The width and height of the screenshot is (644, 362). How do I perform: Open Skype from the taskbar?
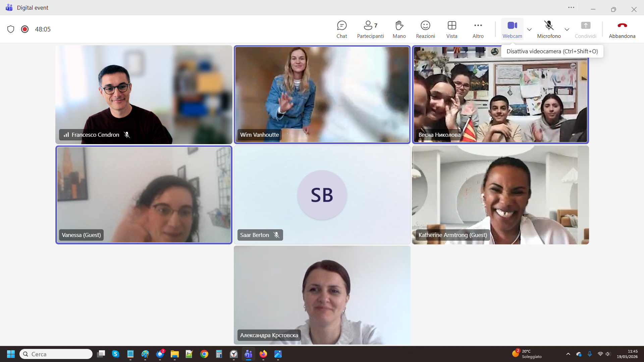(116, 354)
